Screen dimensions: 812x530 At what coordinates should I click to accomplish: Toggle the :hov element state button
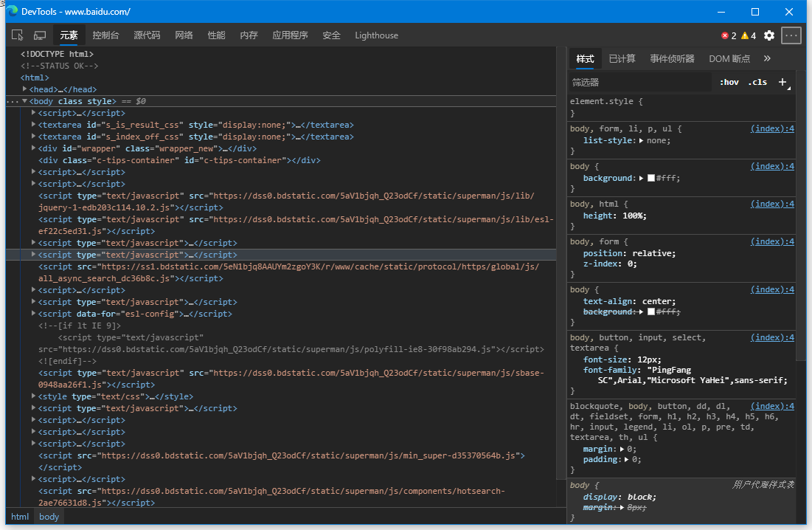(729, 82)
